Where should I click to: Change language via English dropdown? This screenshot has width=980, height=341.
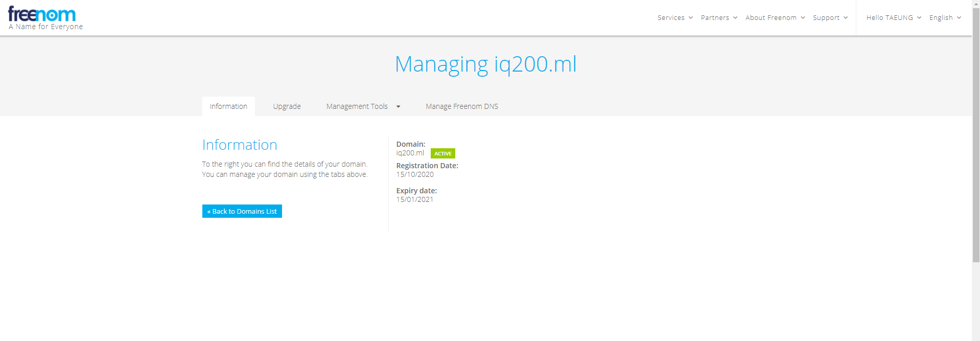(x=945, y=17)
